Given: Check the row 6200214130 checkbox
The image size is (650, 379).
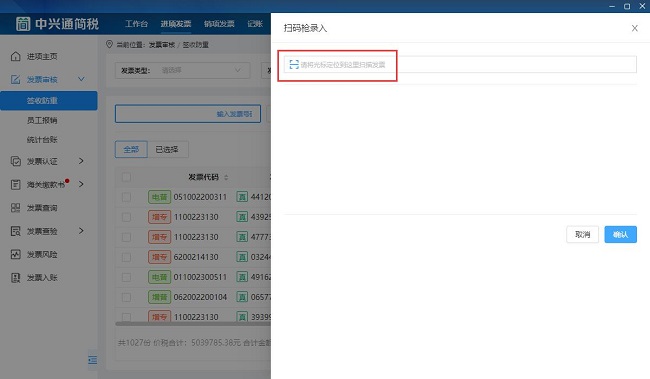Looking at the screenshot, I should pyautogui.click(x=126, y=257).
